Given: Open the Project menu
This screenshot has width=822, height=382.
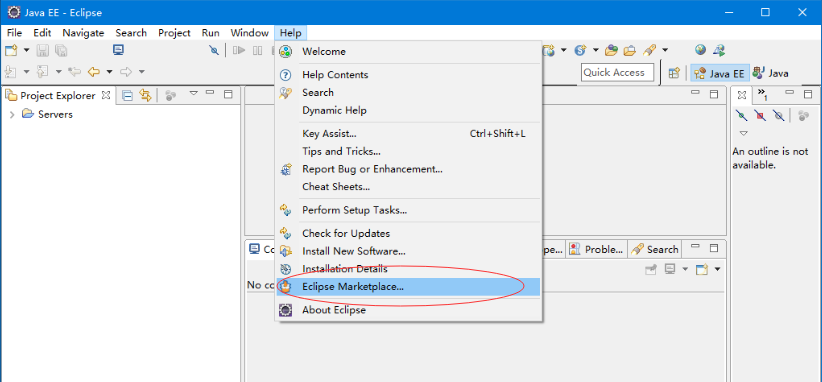Looking at the screenshot, I should 174,32.
